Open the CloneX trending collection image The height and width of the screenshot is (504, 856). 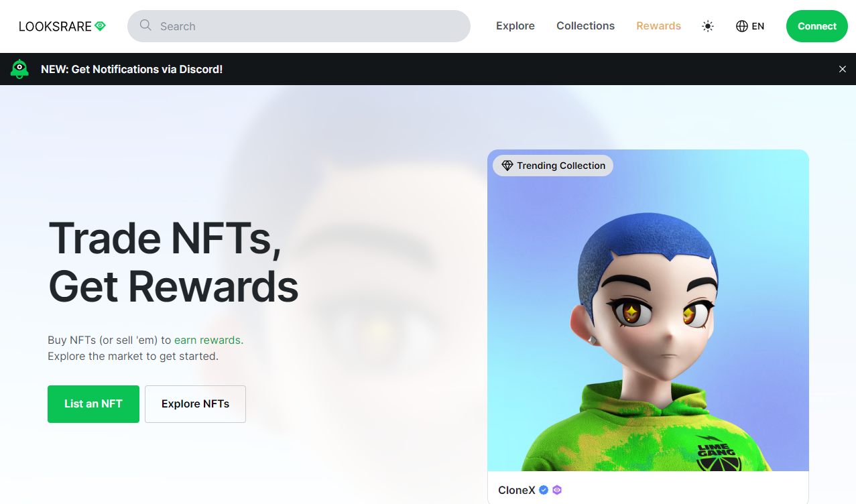tap(648, 310)
